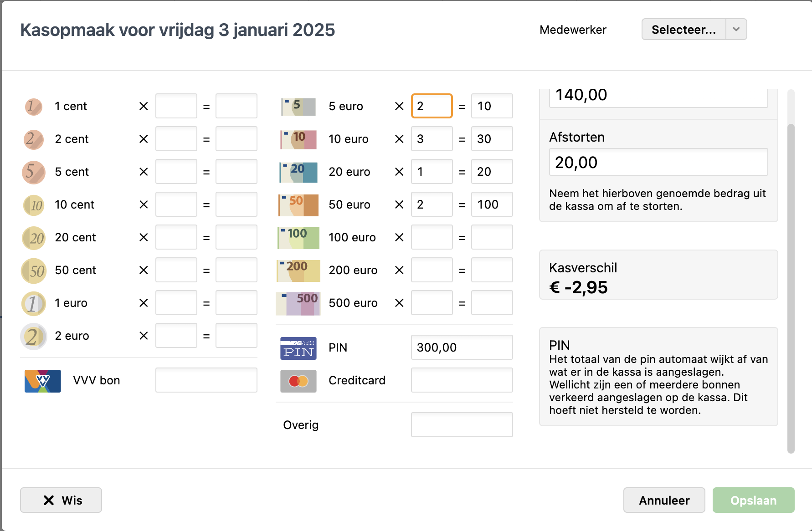Click the 500 euro banknote icon
The width and height of the screenshot is (812, 531).
tap(298, 303)
